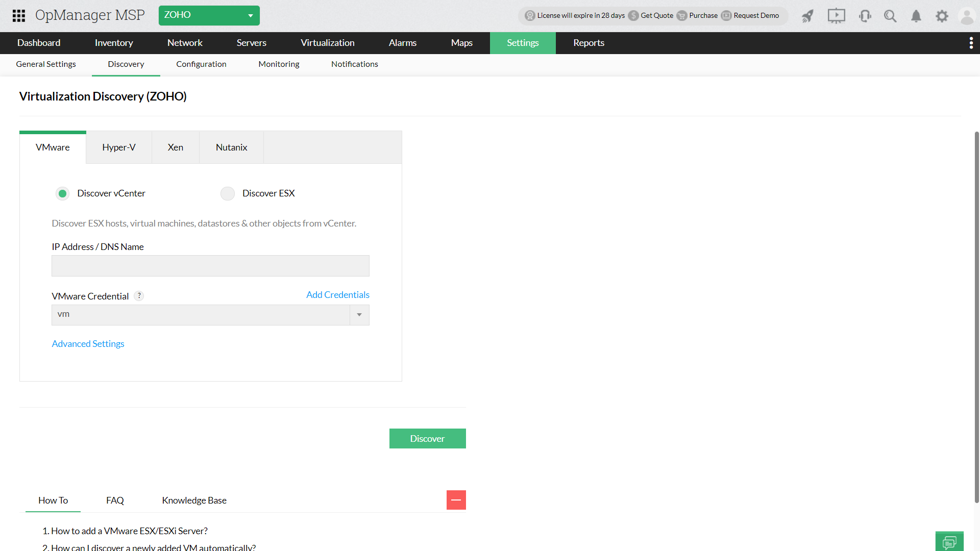Viewport: 980px width, 551px height.
Task: Click the Add Credentials link
Action: pos(337,295)
